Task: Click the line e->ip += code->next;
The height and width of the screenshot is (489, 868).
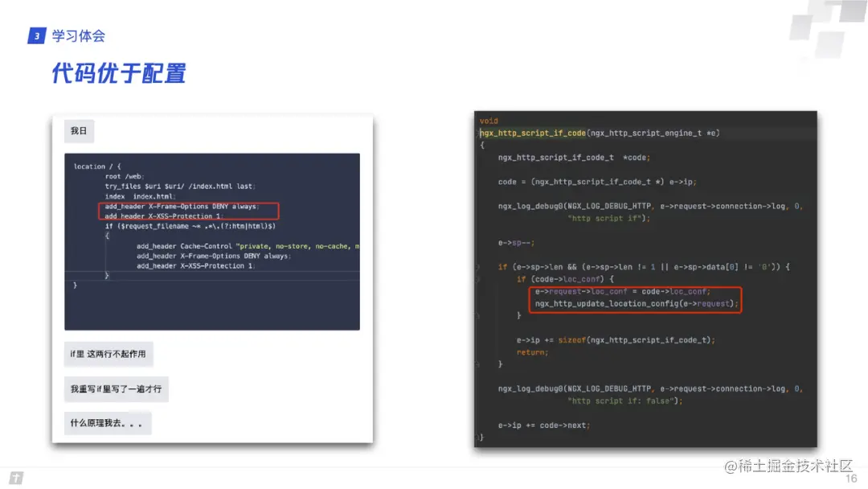Action: click(544, 425)
